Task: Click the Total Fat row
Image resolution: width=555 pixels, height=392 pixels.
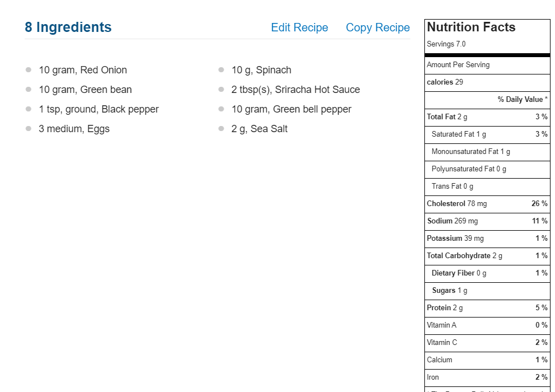Action: [x=487, y=117]
